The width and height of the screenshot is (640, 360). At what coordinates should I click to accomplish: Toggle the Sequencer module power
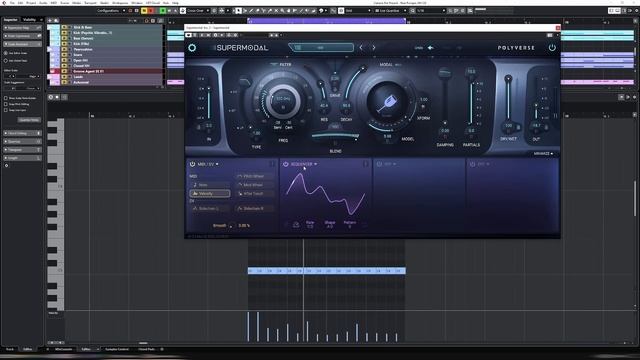tap(286, 164)
